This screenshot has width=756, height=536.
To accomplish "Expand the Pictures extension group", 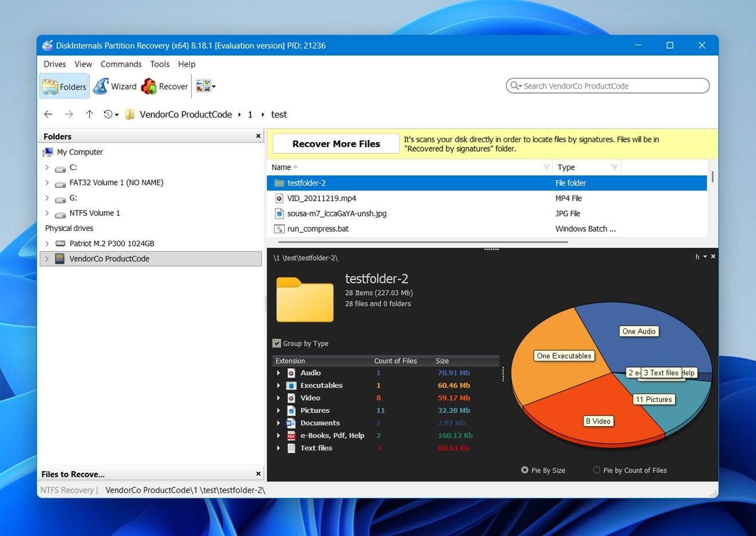I will (x=279, y=410).
